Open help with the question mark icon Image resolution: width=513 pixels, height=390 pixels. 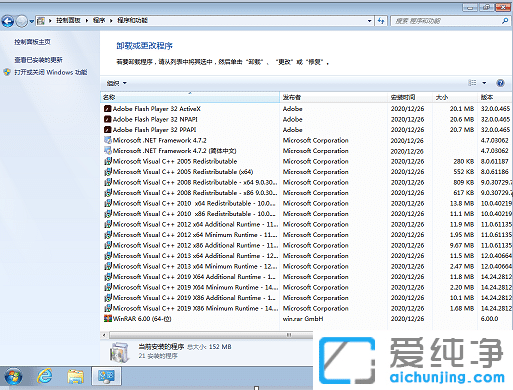click(500, 83)
